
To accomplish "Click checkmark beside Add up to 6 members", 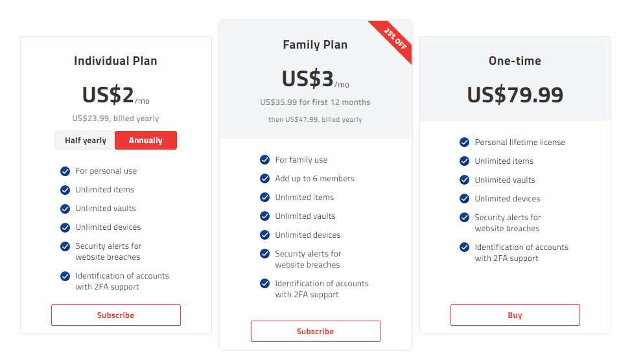I will [264, 179].
